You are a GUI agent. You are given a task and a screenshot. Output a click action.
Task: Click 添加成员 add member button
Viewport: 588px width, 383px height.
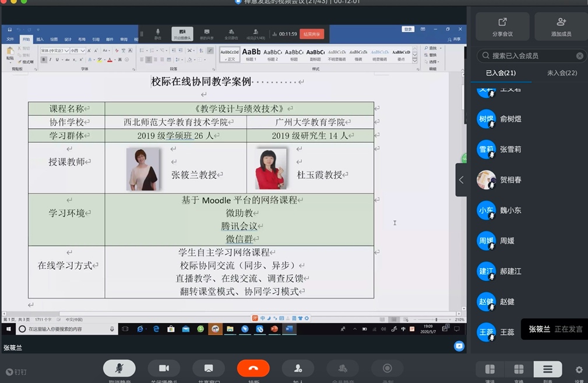pos(561,26)
